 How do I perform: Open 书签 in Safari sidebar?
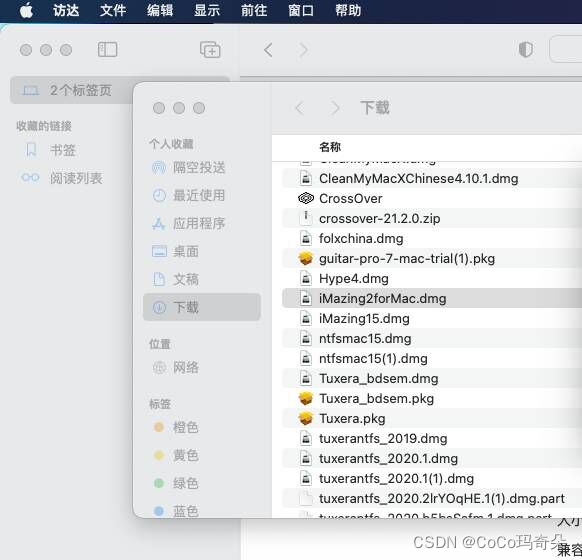click(63, 150)
